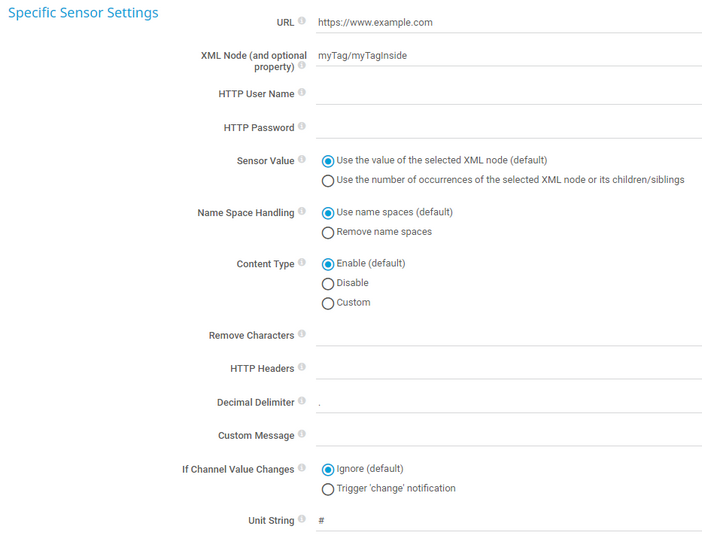The height and width of the screenshot is (539, 702).
Task: Click Name Space Handling info icon
Action: [x=302, y=212]
